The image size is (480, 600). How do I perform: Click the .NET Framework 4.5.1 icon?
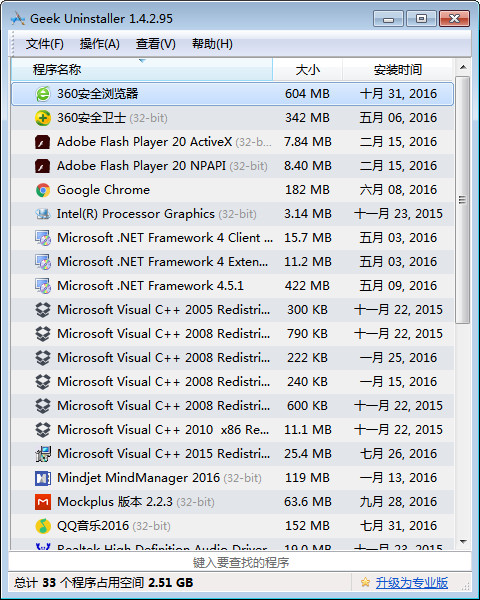[x=43, y=286]
